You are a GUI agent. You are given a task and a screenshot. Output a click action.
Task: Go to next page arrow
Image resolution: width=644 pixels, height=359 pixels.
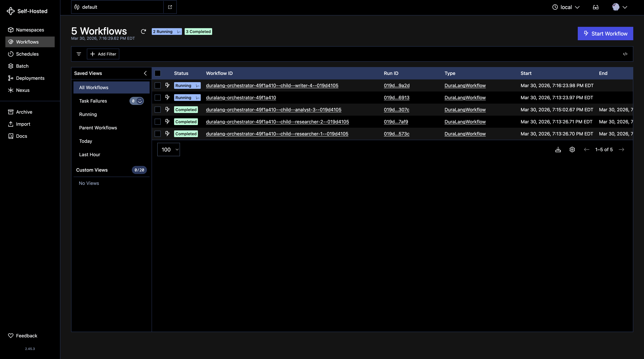coord(621,149)
